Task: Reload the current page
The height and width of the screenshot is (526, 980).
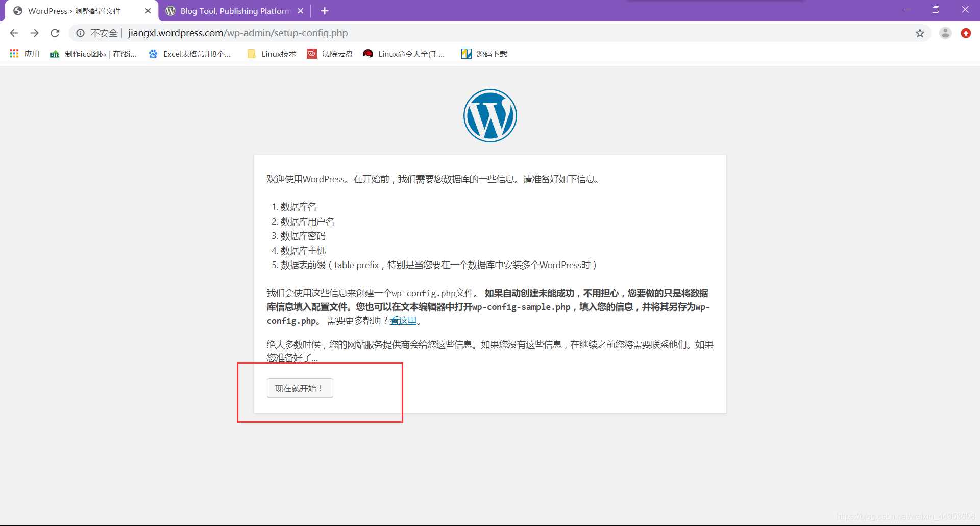Action: pyautogui.click(x=55, y=33)
